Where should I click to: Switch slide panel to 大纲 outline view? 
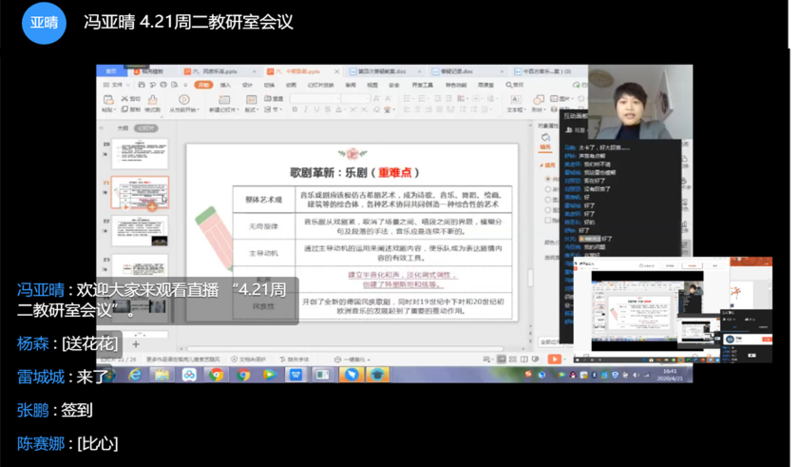coord(123,128)
